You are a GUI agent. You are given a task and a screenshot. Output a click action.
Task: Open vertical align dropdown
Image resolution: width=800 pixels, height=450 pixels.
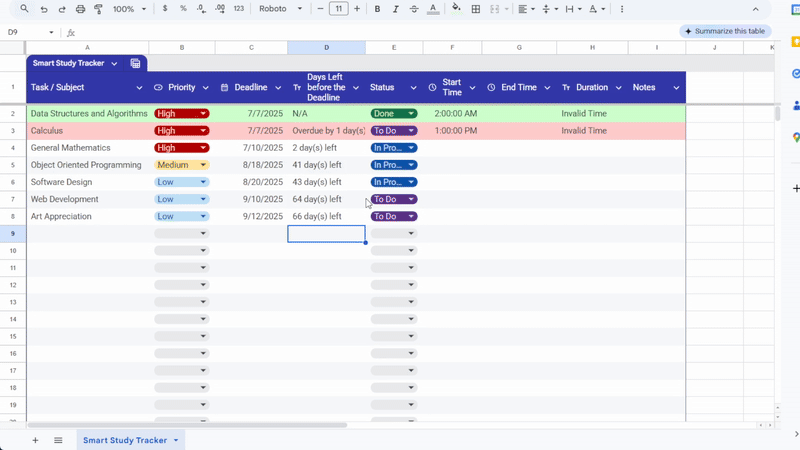tap(549, 9)
